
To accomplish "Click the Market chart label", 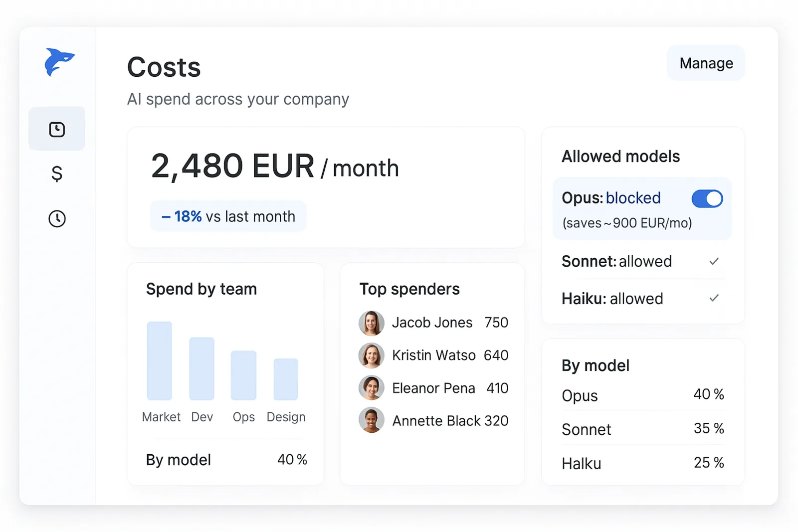I will click(x=161, y=417).
